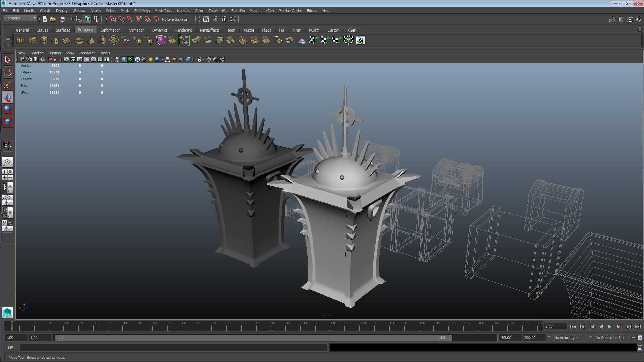Create a polygon sphere from shelf
Image resolution: width=644 pixels, height=362 pixels.
(20, 40)
